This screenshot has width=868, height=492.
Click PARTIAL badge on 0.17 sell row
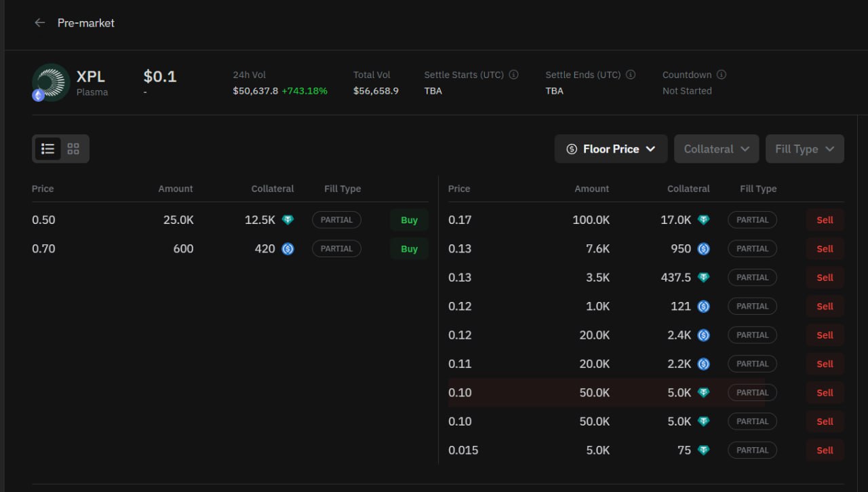(752, 220)
